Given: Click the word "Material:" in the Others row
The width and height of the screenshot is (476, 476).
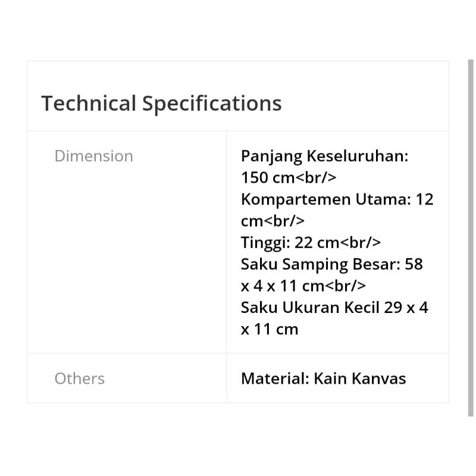Looking at the screenshot, I should coord(274,378).
